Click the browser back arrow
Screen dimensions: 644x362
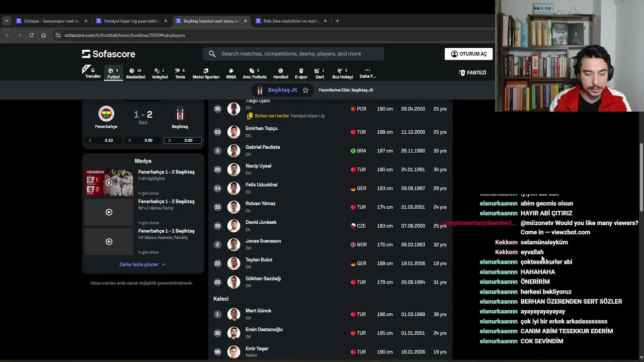[x=7, y=35]
